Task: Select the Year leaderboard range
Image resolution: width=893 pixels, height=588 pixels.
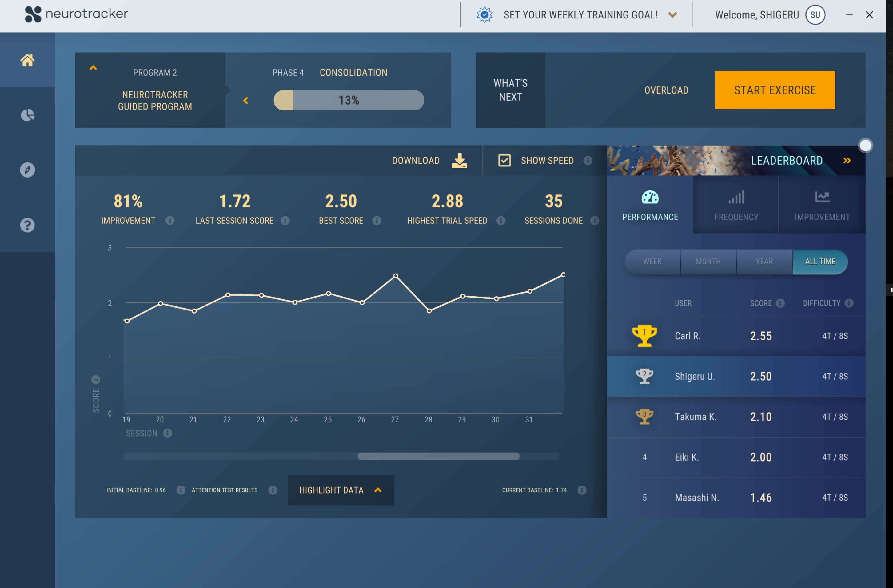Action: pyautogui.click(x=764, y=262)
